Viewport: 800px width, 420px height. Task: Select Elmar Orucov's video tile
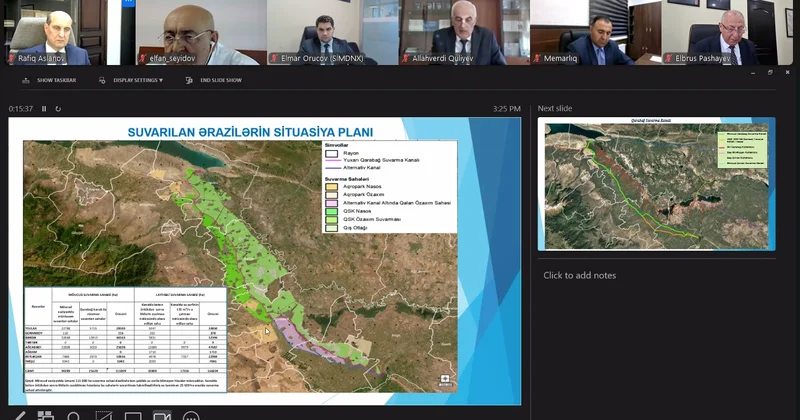pyautogui.click(x=332, y=32)
